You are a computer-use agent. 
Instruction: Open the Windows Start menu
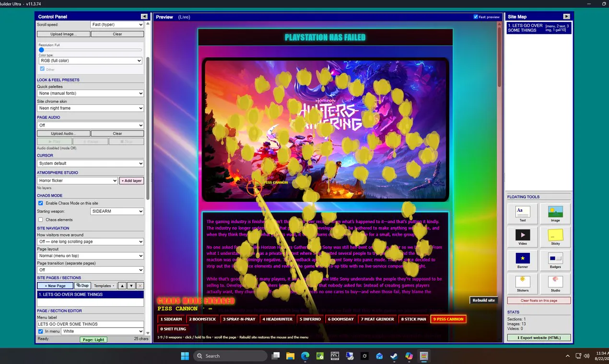point(185,356)
